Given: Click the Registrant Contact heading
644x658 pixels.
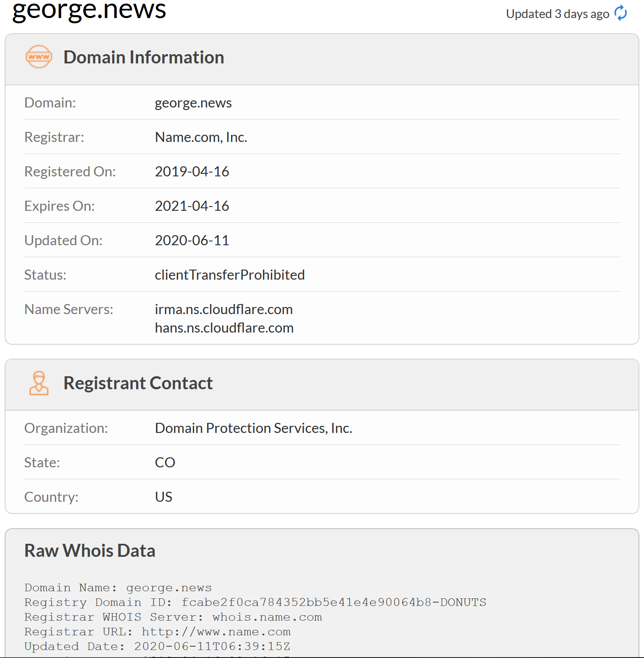Looking at the screenshot, I should [x=138, y=383].
